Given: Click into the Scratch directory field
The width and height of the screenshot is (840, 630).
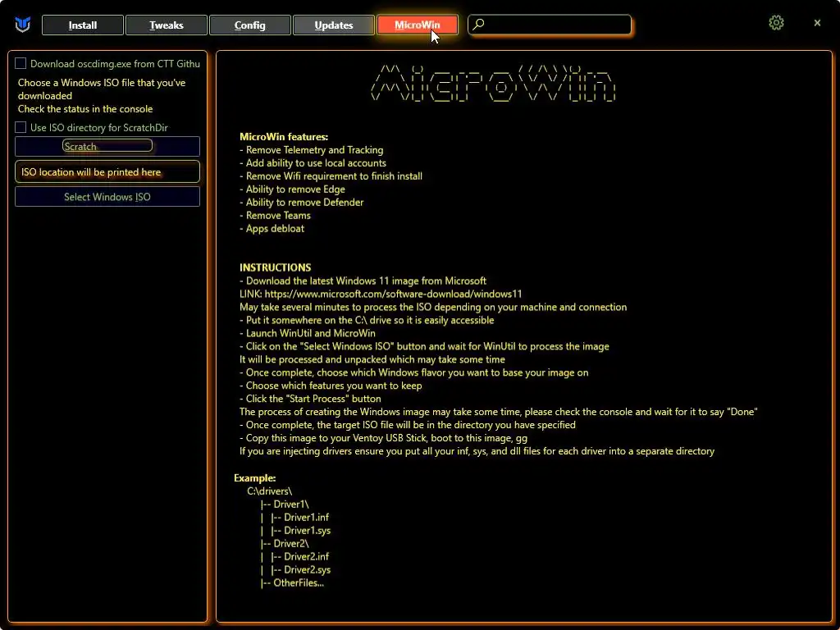Looking at the screenshot, I should coord(107,146).
